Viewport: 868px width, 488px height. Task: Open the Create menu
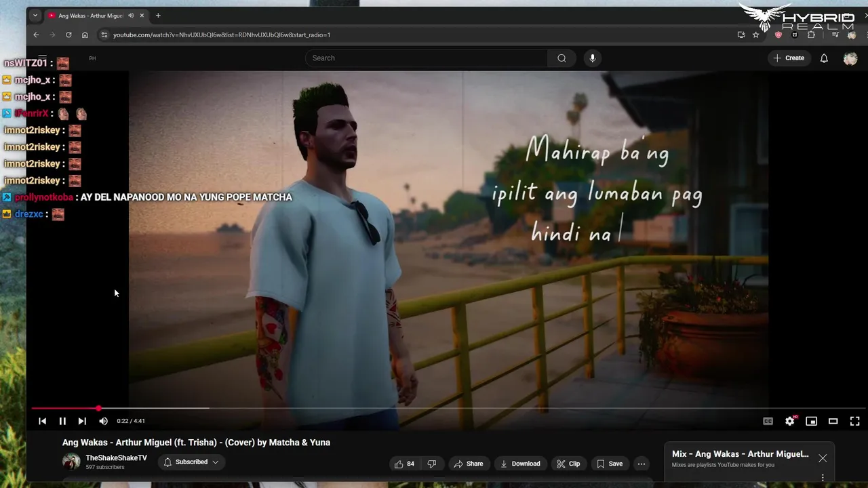[x=789, y=58]
